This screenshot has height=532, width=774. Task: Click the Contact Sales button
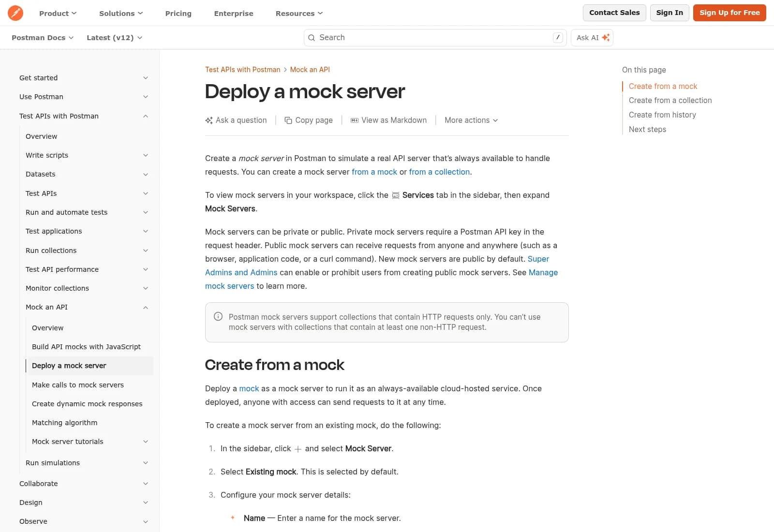[614, 13]
